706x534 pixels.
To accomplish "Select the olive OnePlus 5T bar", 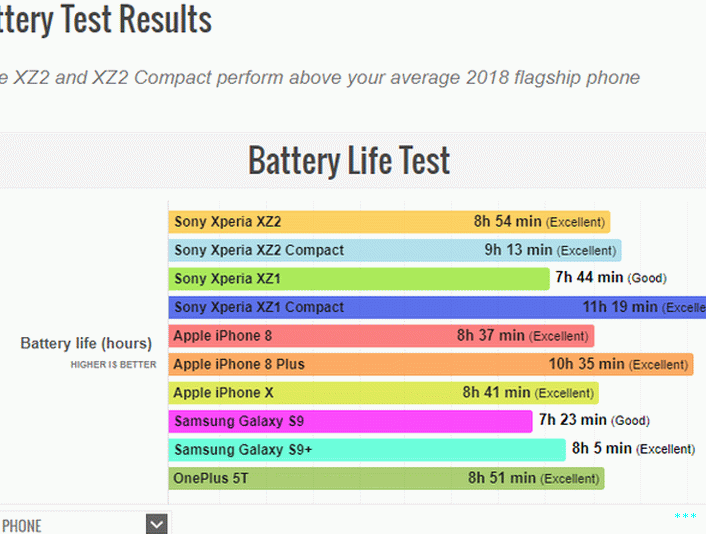I will click(386, 478).
